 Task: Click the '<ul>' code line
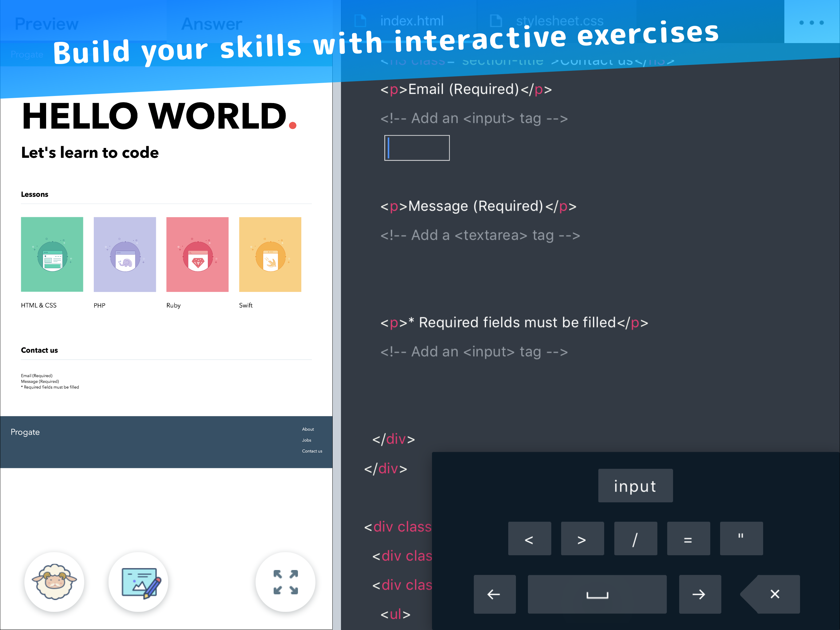(395, 614)
